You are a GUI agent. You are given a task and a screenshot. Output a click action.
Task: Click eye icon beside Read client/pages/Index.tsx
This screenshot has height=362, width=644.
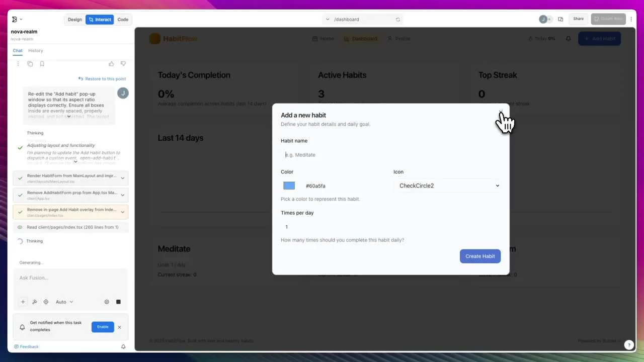pos(20,227)
